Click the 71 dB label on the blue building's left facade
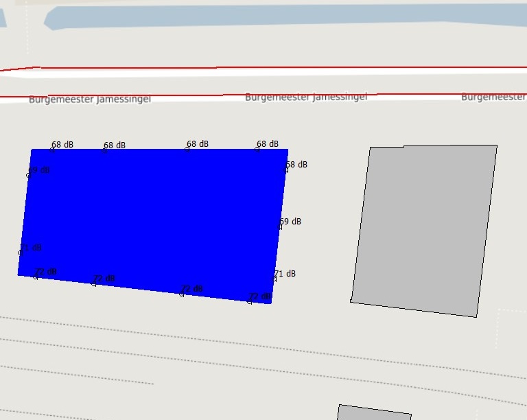Viewport: 527px width, 420px height. point(31,248)
